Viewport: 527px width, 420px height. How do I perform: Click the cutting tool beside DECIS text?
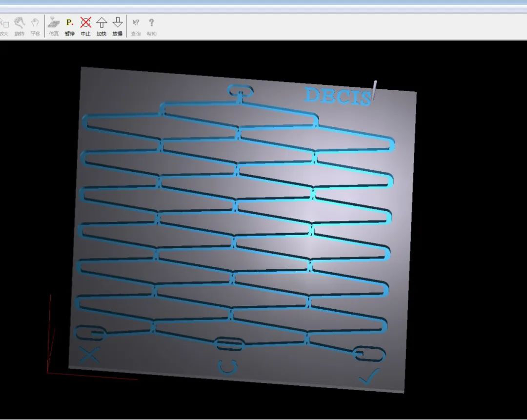(374, 91)
